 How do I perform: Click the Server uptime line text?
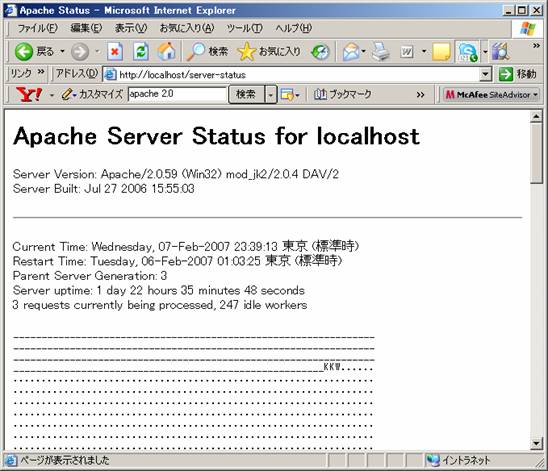(x=159, y=290)
